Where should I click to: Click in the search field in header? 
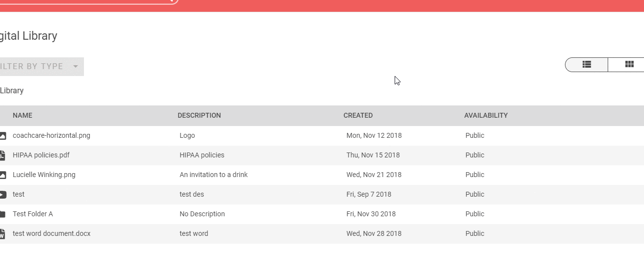tap(83, 1)
